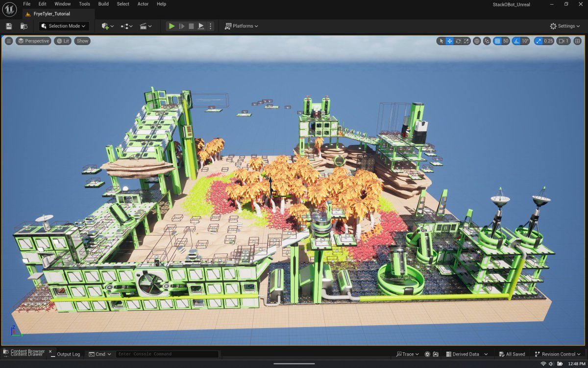Click the Wi-Fi system tray icon
The image size is (588, 368).
pos(543,364)
